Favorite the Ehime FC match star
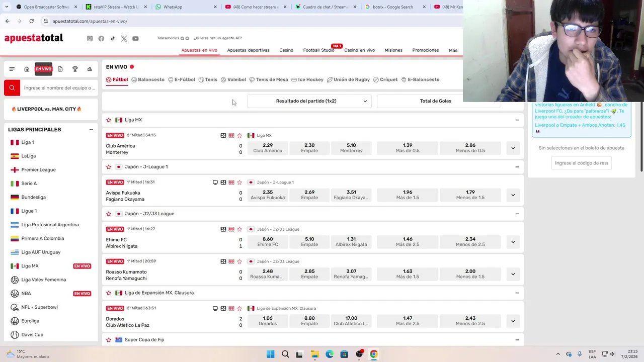 239,229
